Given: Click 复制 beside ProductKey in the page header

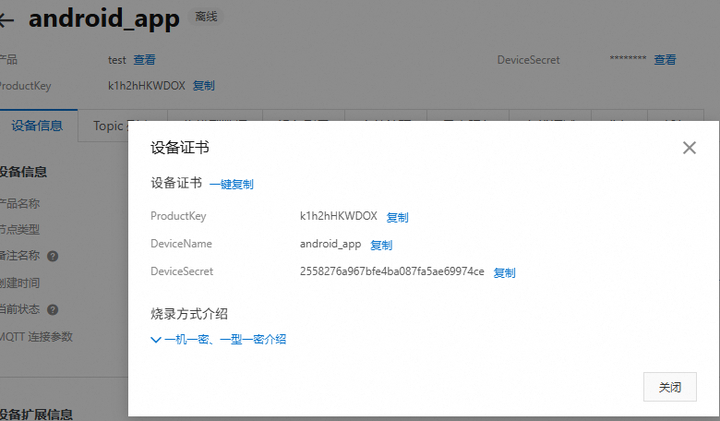Looking at the screenshot, I should (203, 86).
